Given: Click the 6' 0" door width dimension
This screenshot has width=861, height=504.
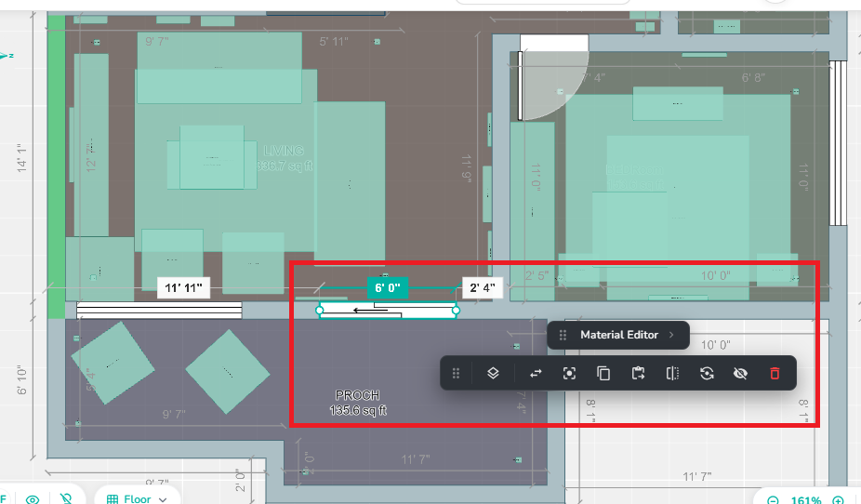Looking at the screenshot, I should pyautogui.click(x=388, y=287).
